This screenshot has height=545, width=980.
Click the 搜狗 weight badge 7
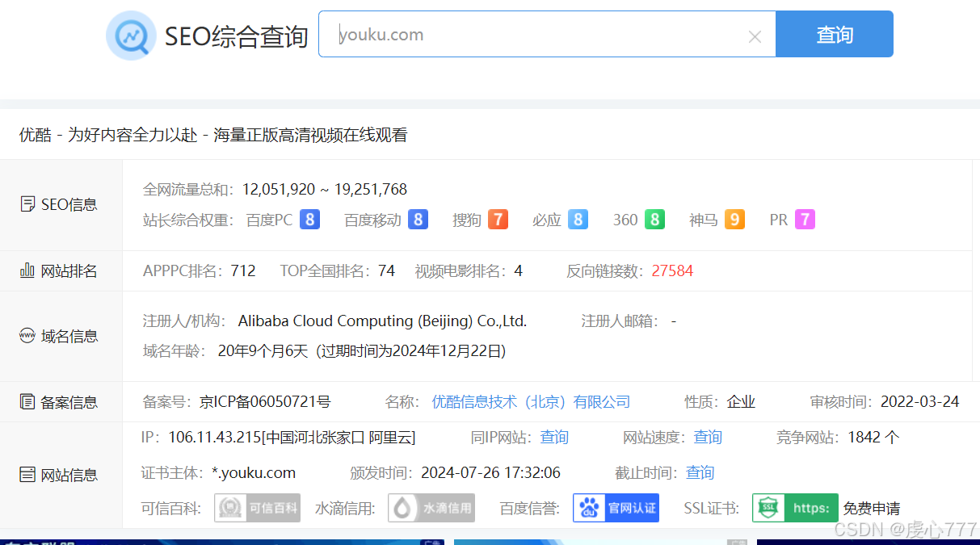(x=498, y=220)
